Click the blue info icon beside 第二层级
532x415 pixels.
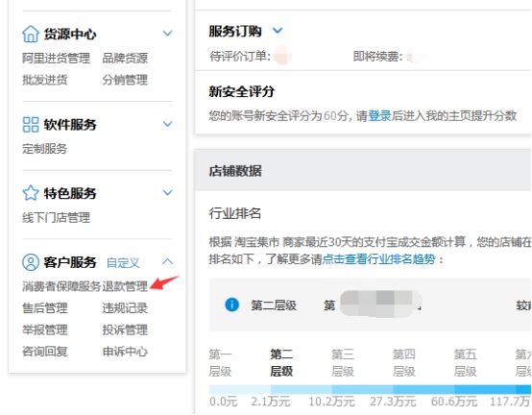[x=232, y=305]
